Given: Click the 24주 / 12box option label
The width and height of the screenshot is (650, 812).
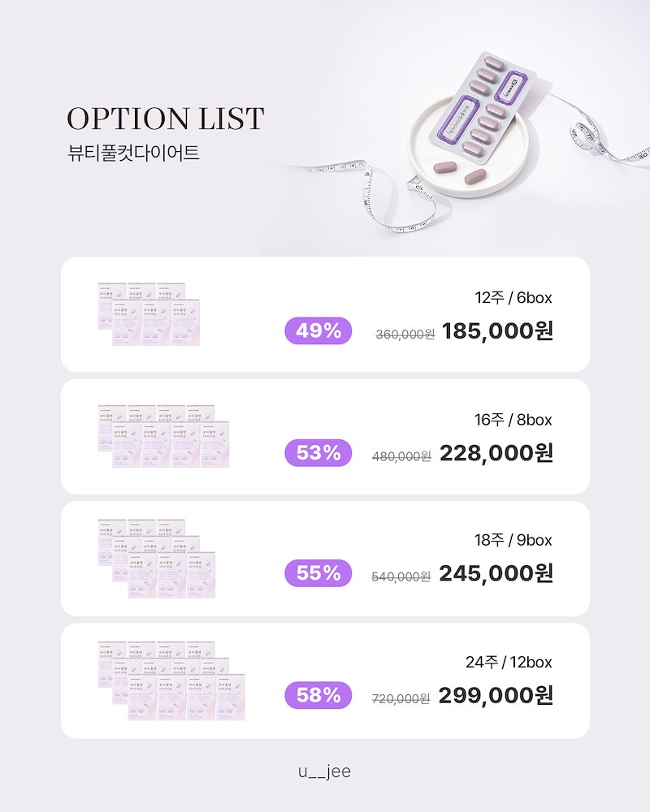Looking at the screenshot, I should click(x=509, y=663).
